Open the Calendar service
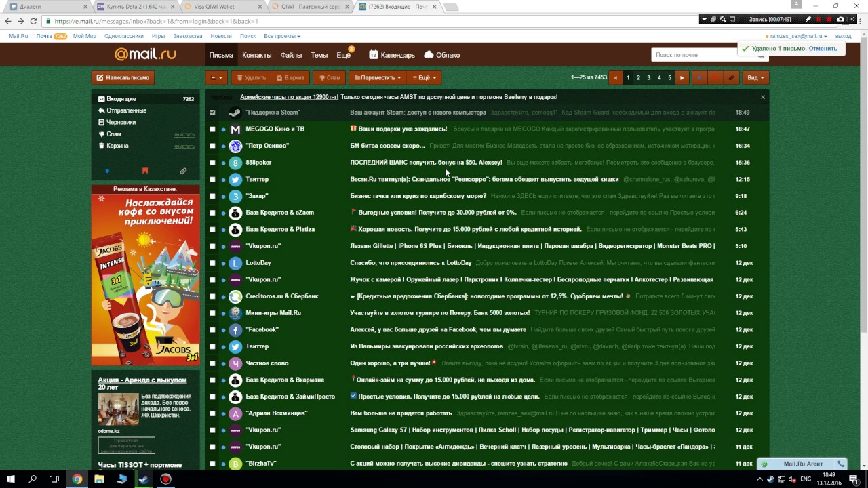 (x=392, y=55)
